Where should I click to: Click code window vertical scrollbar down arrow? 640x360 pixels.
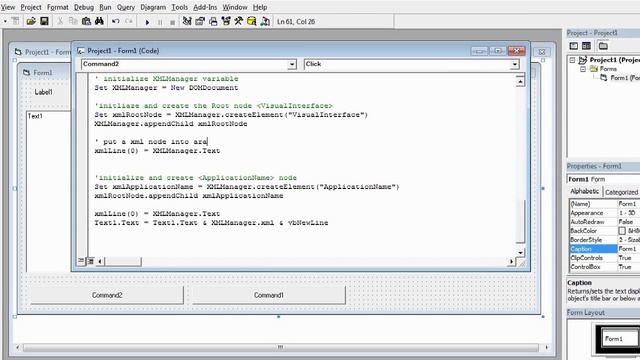pyautogui.click(x=520, y=253)
